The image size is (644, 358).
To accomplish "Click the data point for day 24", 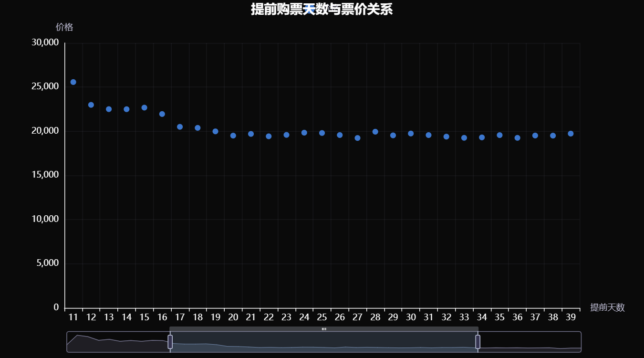I will (304, 133).
